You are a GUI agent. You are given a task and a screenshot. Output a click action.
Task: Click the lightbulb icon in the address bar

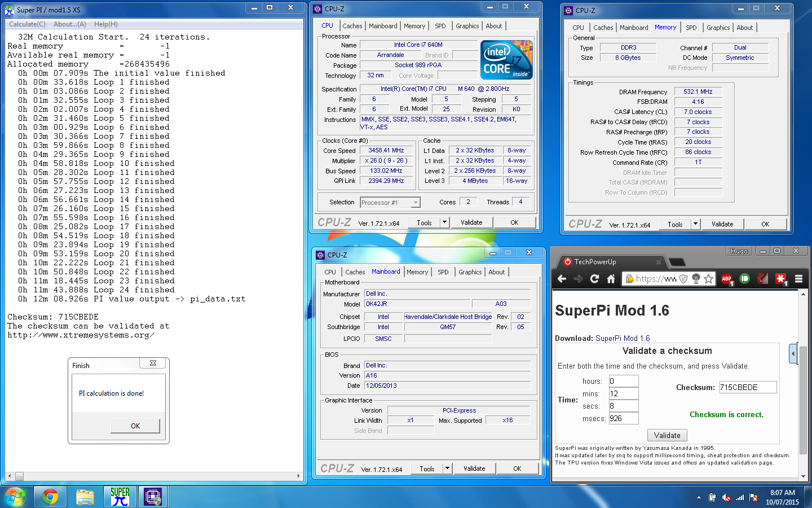click(696, 278)
